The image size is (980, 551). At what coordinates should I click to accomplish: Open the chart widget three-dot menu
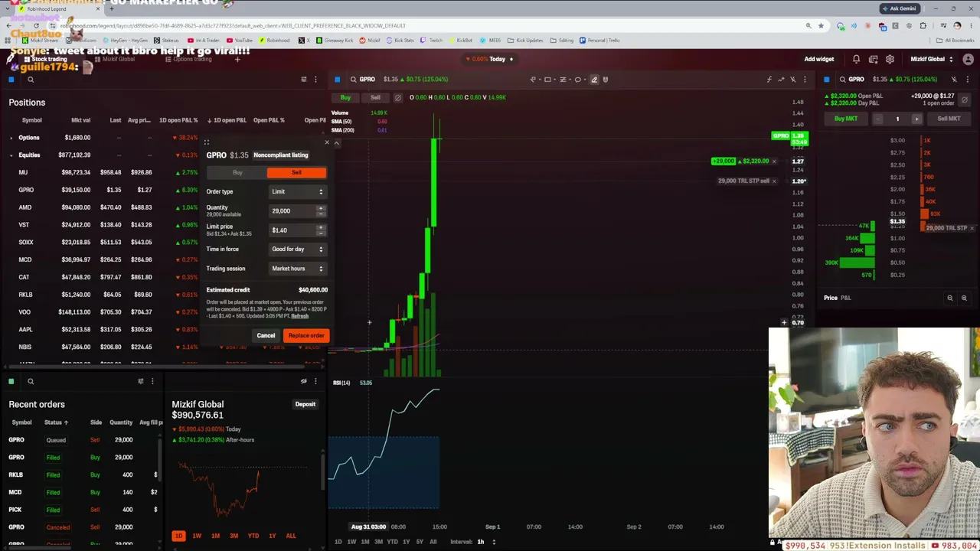[805, 80]
